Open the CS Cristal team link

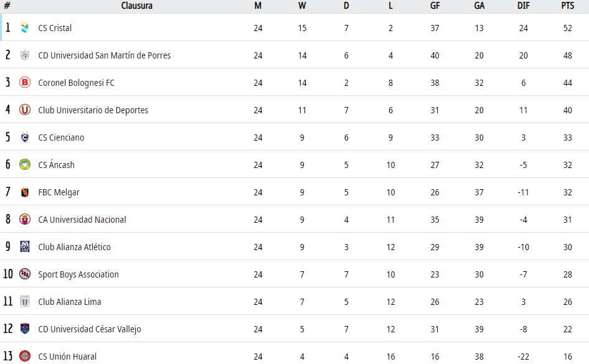point(55,28)
